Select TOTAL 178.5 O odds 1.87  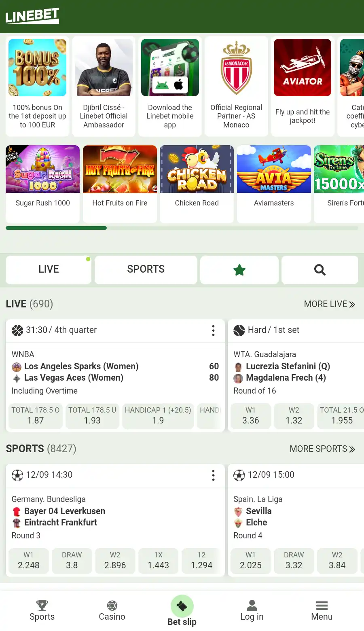pos(36,416)
